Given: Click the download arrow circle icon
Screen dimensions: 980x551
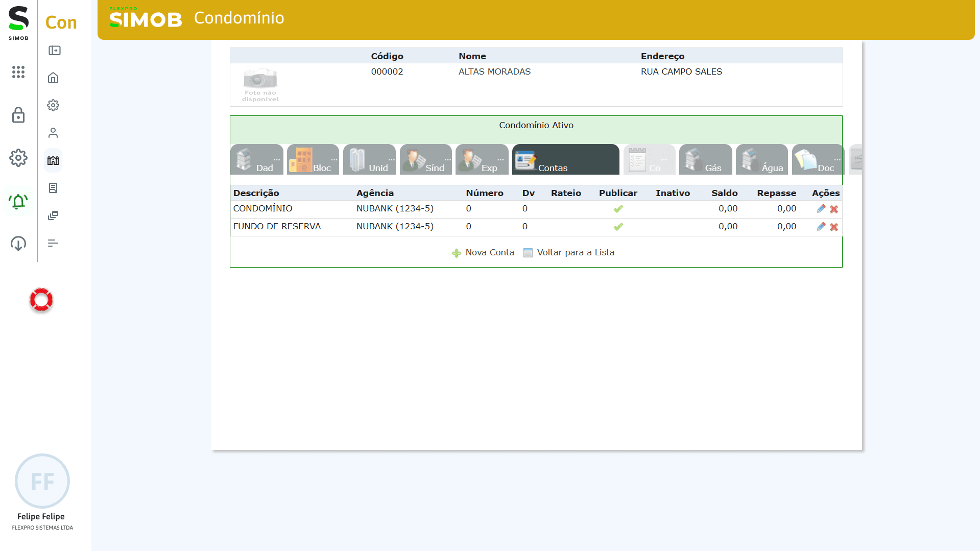Looking at the screenshot, I should [x=18, y=244].
